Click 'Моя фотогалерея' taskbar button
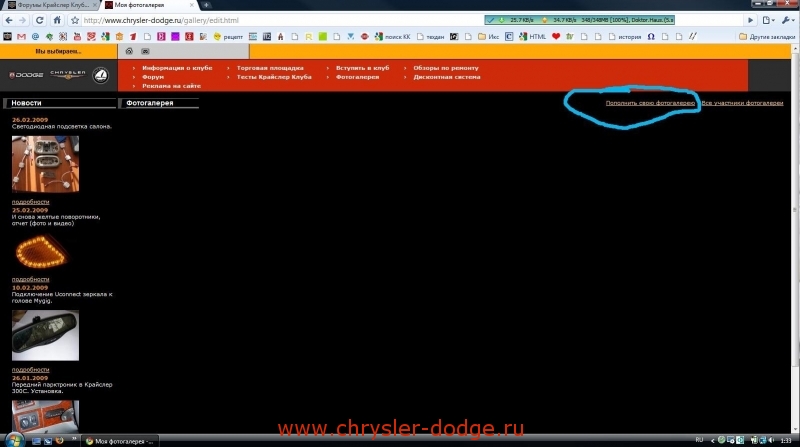 pyautogui.click(x=121, y=441)
